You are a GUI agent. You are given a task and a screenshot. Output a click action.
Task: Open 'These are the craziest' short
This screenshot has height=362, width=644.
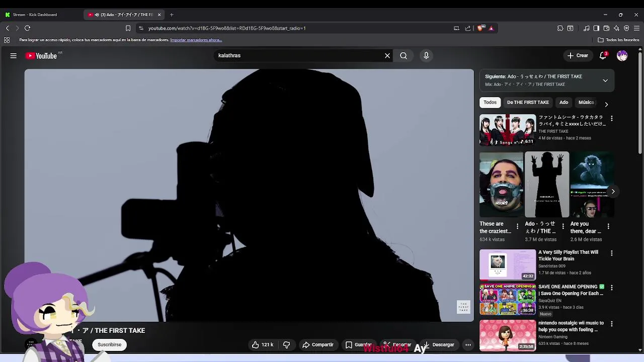(501, 185)
